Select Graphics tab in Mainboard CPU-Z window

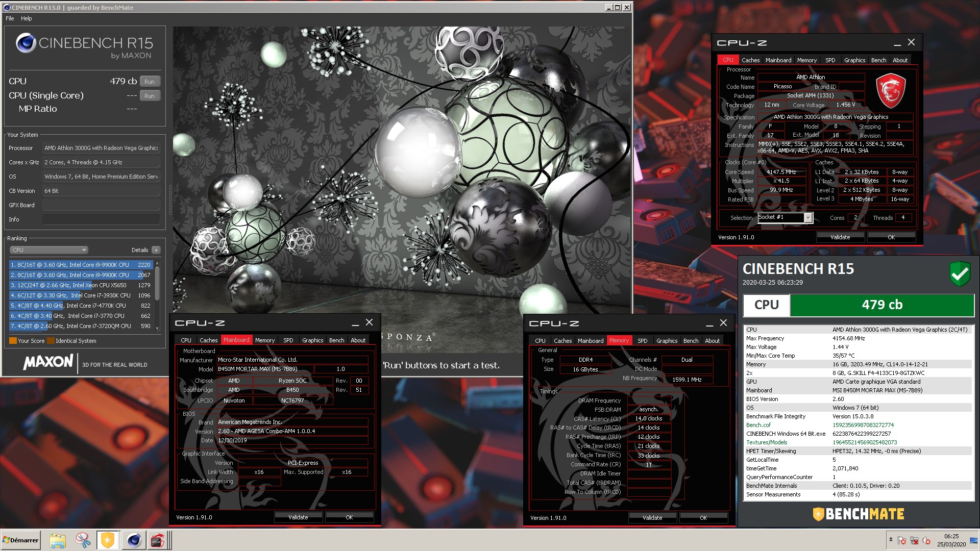[312, 340]
